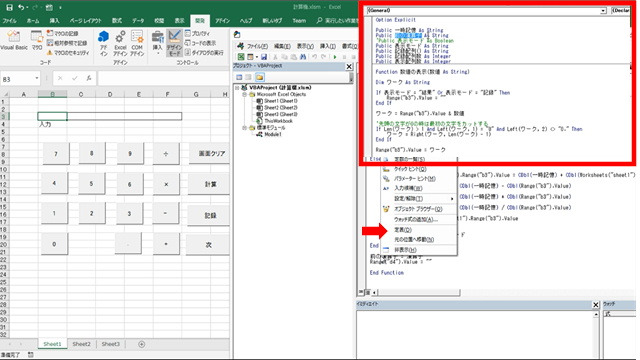Image resolution: width=640 pixels, height=360 pixels.
Task: Click the blue アドイン (Add-ins) icon
Action: (x=104, y=43)
